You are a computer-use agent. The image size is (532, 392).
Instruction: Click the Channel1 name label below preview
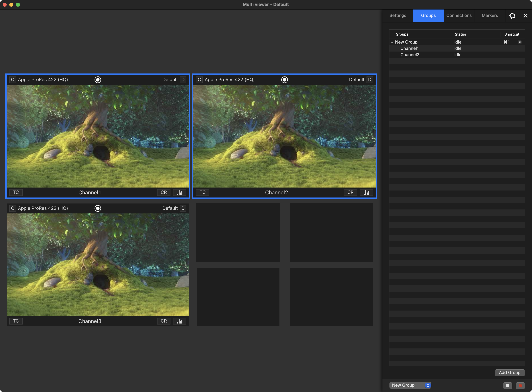[x=90, y=193]
